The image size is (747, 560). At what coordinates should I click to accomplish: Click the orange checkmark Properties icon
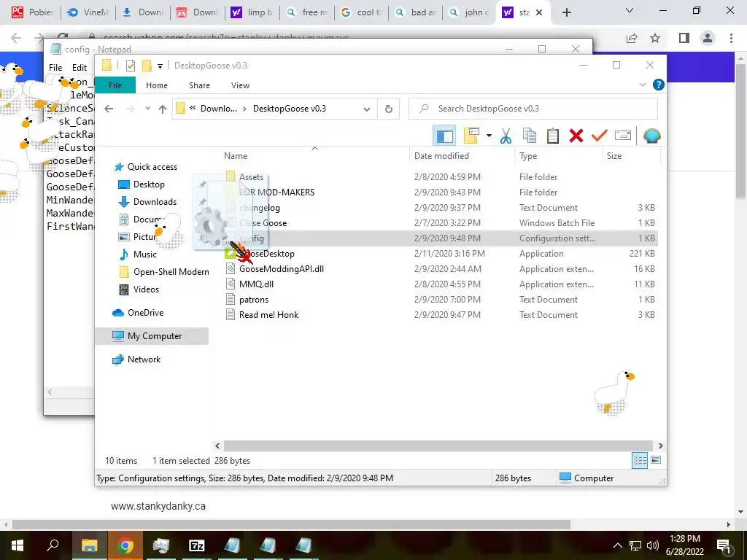click(x=599, y=136)
